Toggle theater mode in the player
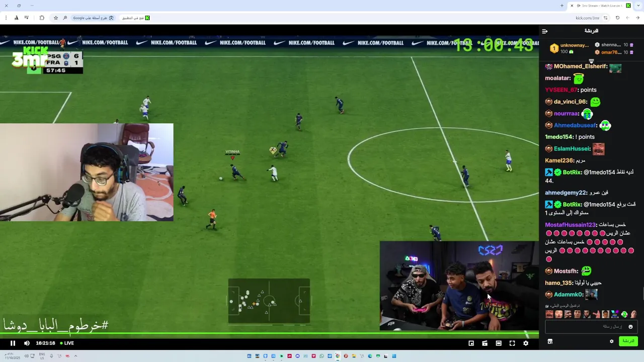 pyautogui.click(x=499, y=343)
